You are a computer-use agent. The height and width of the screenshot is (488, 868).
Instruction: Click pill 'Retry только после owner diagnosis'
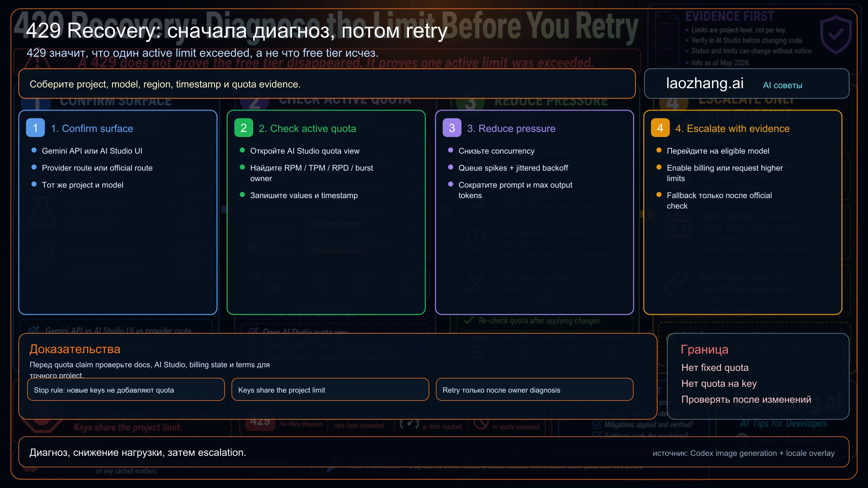pos(535,390)
